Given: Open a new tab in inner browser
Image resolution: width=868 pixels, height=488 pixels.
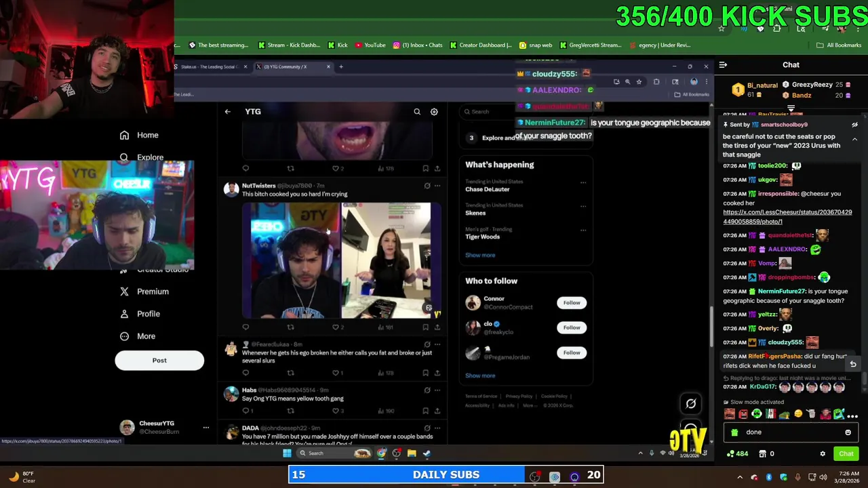Looking at the screenshot, I should [341, 66].
